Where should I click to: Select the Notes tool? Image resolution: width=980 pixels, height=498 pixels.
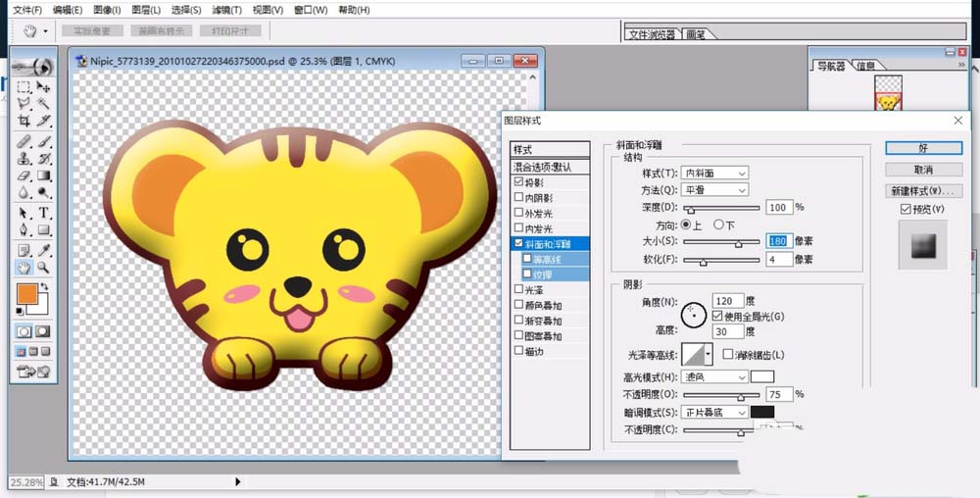click(24, 251)
